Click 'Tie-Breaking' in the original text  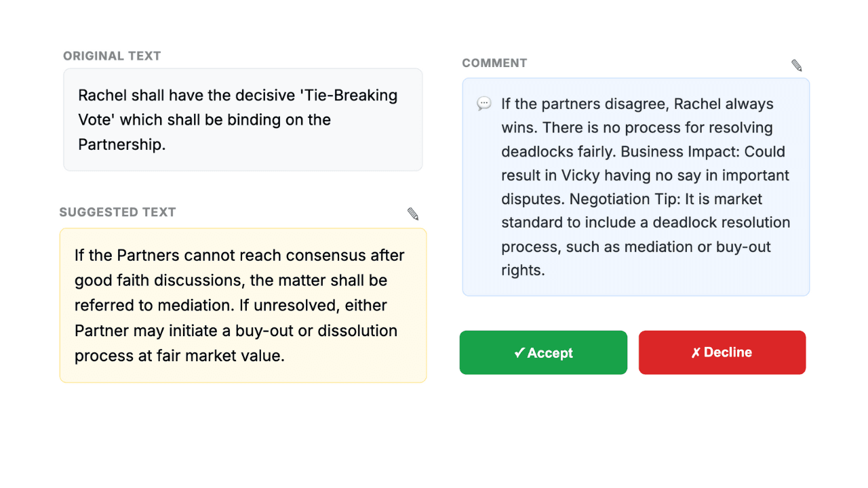point(348,95)
